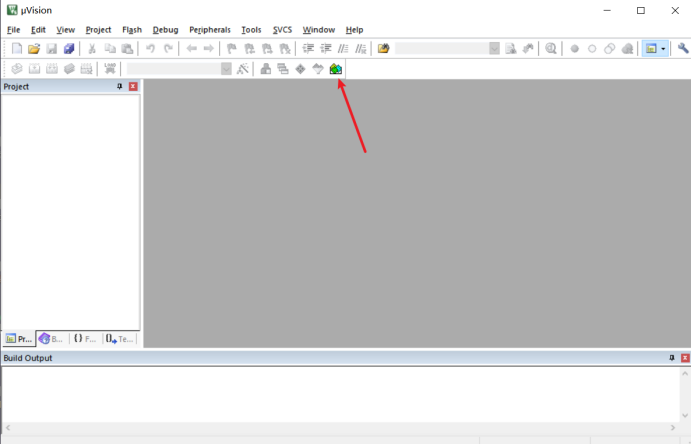Open the Window menu

319,30
